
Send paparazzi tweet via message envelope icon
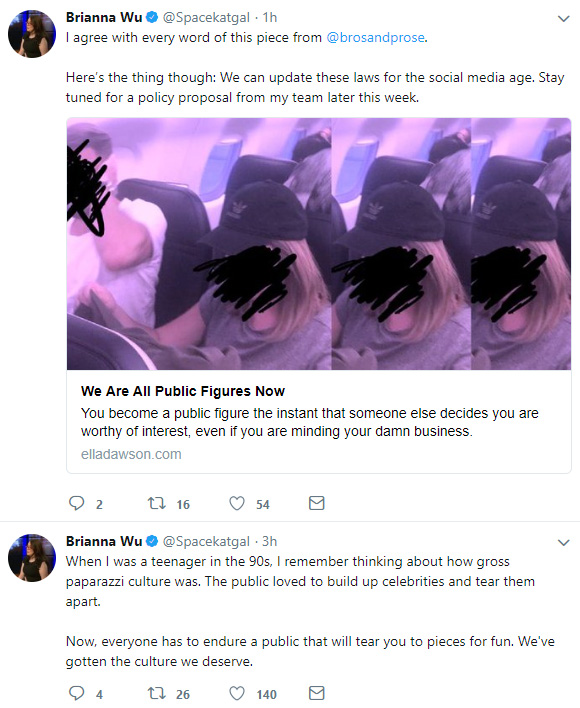316,693
